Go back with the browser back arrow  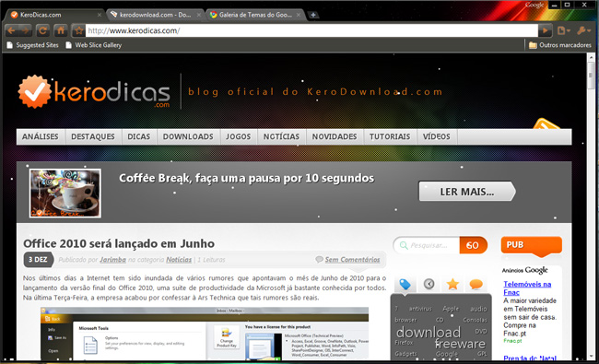[11, 30]
